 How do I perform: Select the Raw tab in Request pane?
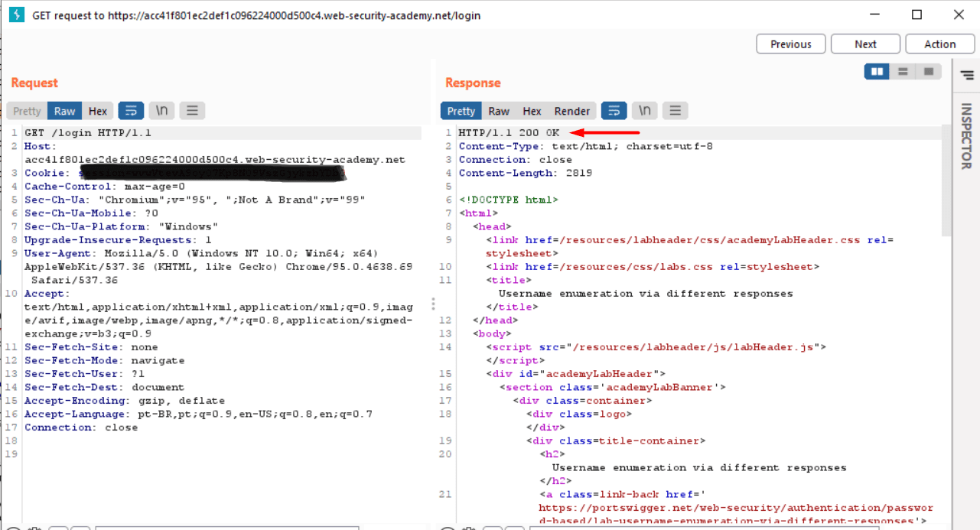click(65, 111)
